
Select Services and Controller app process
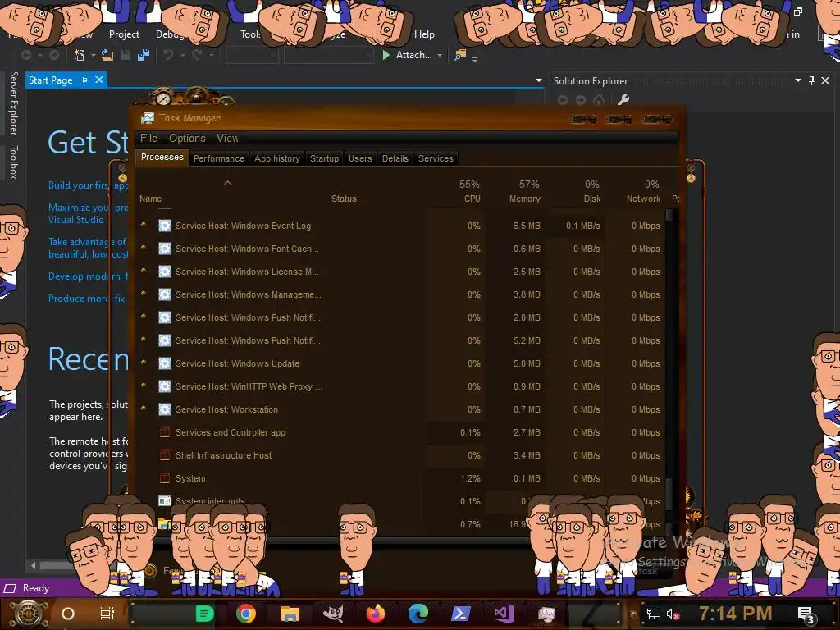pyautogui.click(x=400, y=432)
